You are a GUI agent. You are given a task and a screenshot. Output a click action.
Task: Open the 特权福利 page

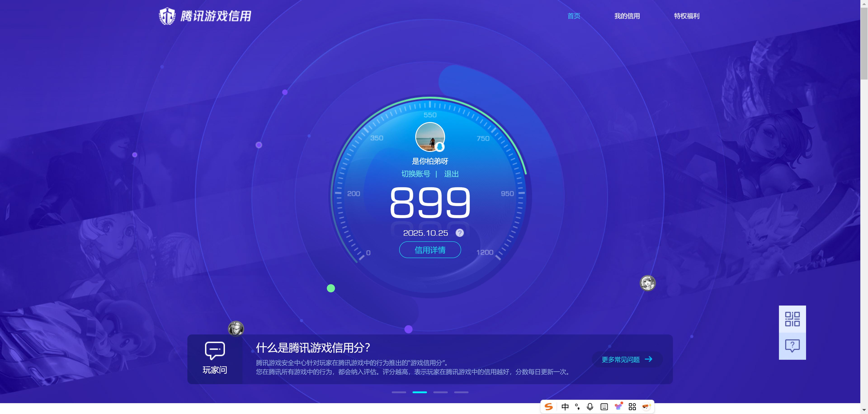click(686, 16)
